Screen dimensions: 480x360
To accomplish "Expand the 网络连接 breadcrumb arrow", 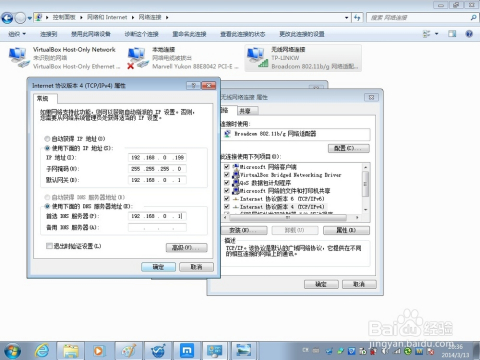I will (x=167, y=17).
